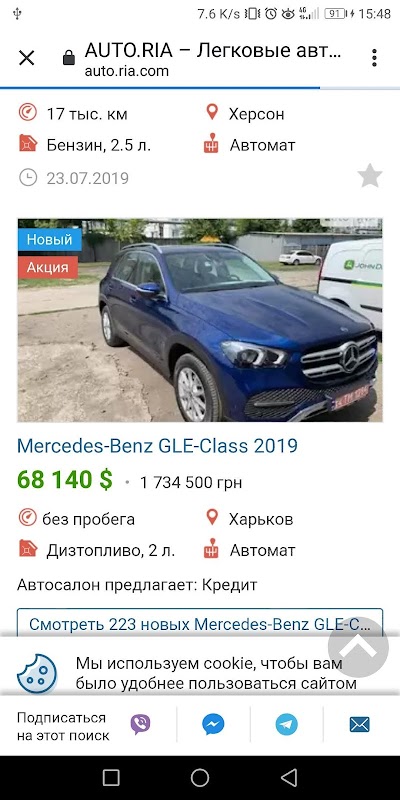Tap Android home circle button
Viewport: 400px width, 800px height.
click(200, 778)
